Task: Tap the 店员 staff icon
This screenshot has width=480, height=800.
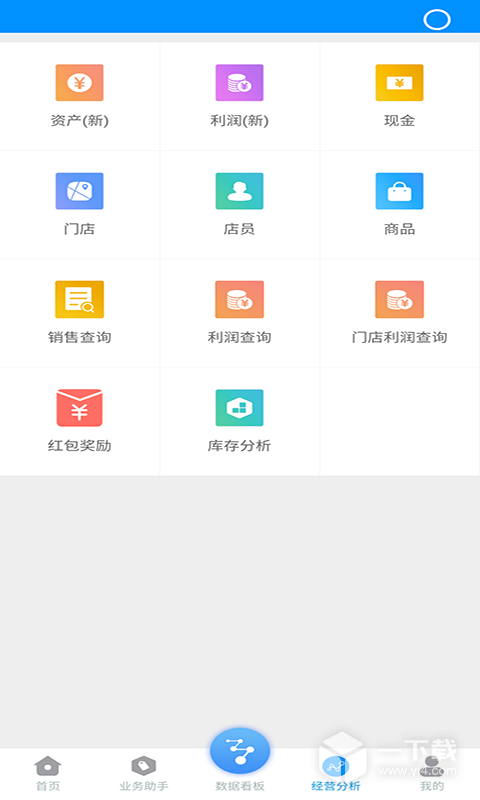Action: point(239,191)
